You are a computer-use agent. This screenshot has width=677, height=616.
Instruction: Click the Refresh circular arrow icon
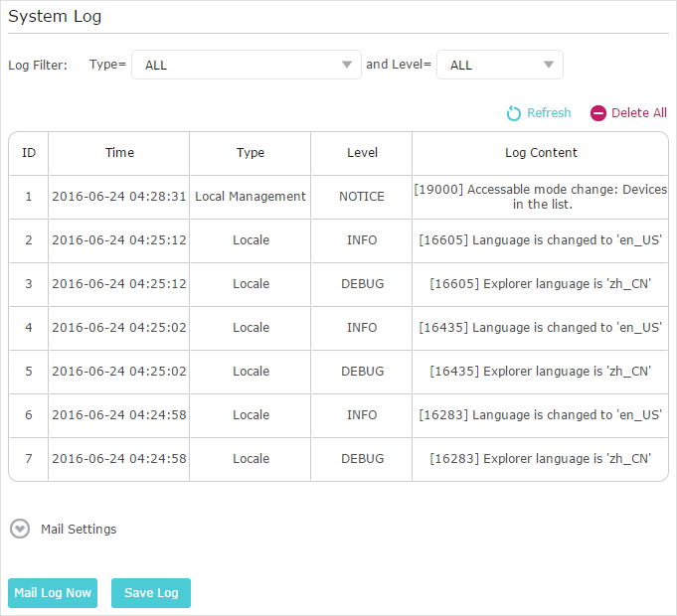(x=513, y=113)
